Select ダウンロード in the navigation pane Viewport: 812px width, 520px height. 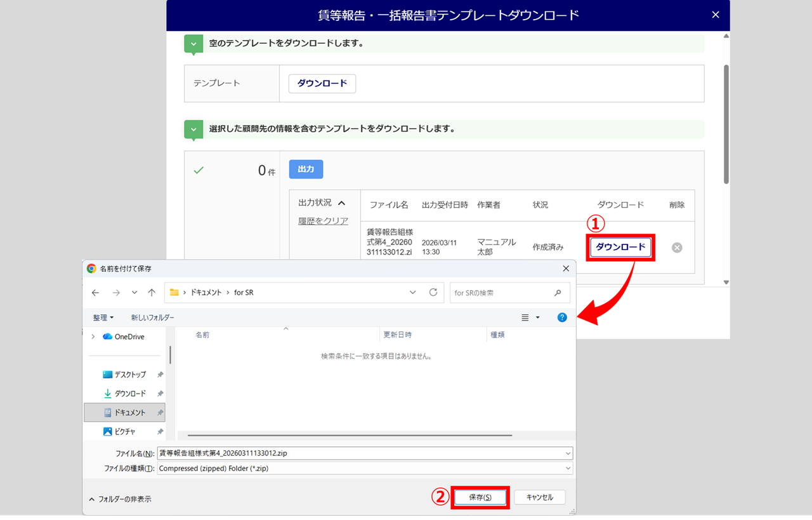coord(129,394)
